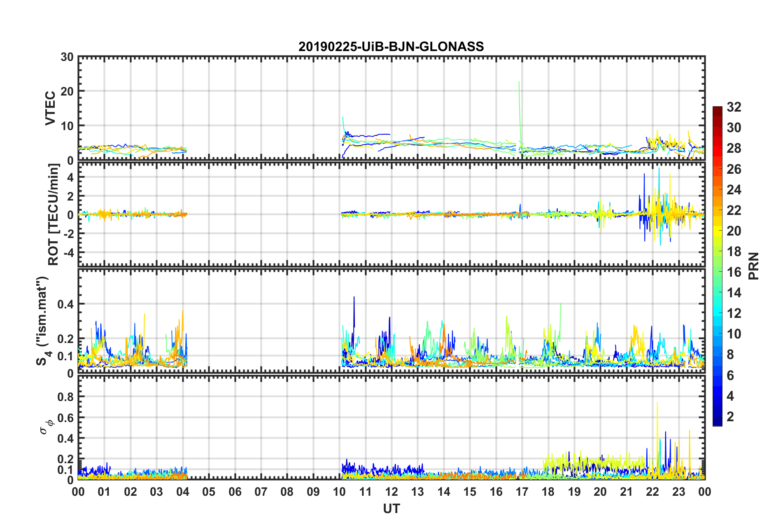Select the "UT" x-axis label
The height and width of the screenshot is (532, 783).
(x=391, y=509)
